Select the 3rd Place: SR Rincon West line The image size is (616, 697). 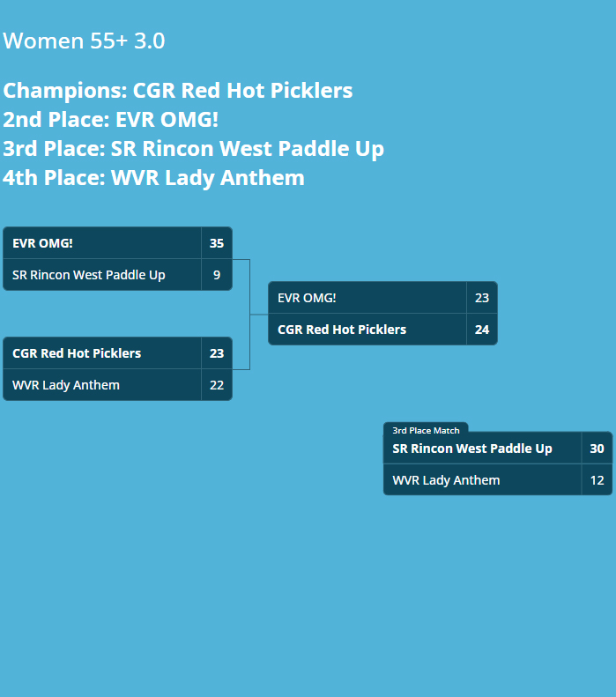click(x=193, y=149)
